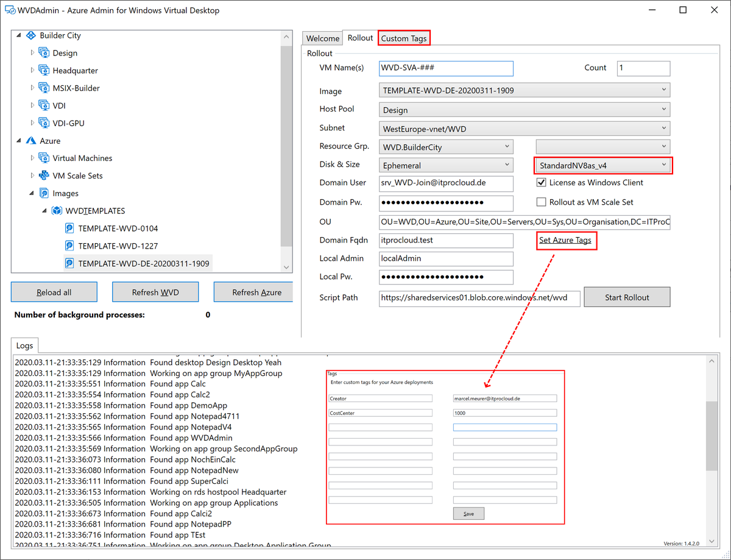Screen dimensions: 731x560
Task: Enable Rollout as VM Scale Set checkbox
Action: pyautogui.click(x=541, y=202)
